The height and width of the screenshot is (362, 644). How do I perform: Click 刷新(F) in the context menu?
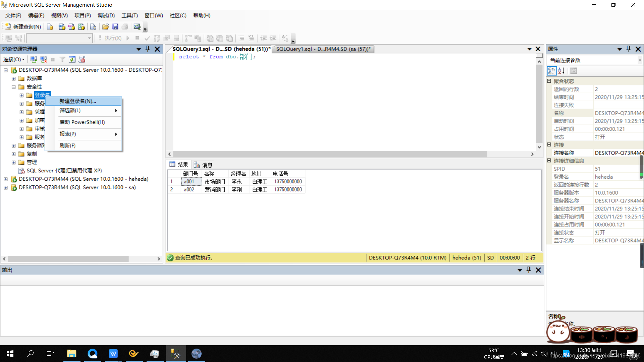click(x=67, y=145)
